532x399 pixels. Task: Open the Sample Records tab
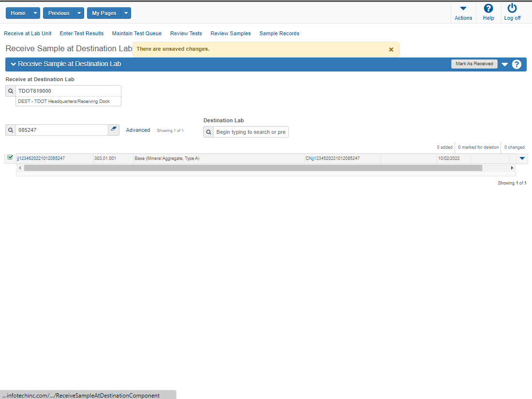click(x=279, y=33)
